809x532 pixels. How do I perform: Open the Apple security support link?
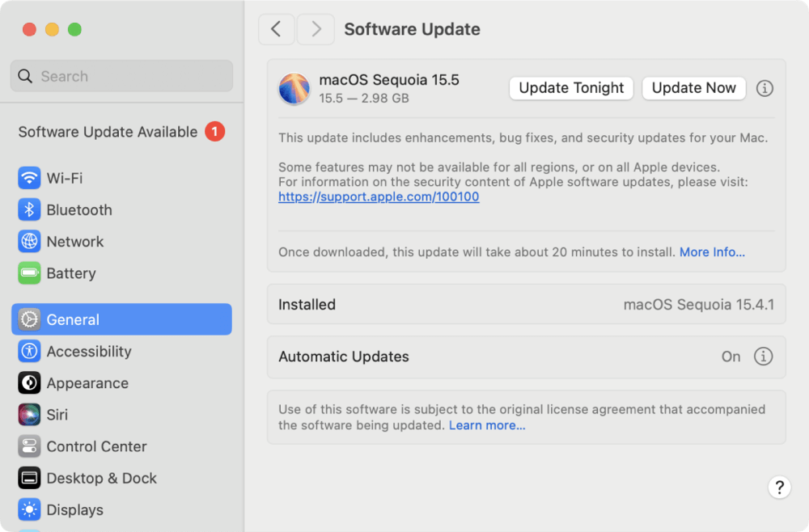tap(377, 196)
